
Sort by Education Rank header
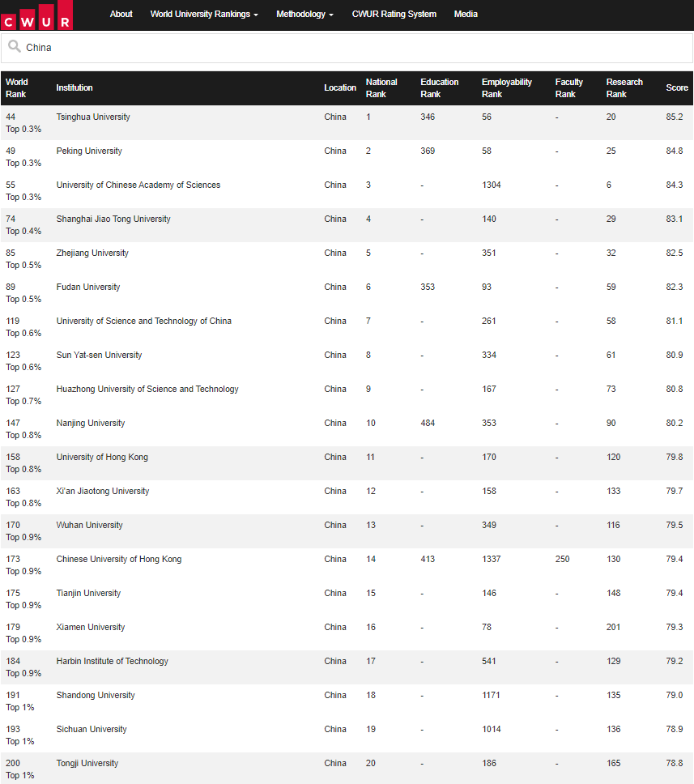pos(440,88)
